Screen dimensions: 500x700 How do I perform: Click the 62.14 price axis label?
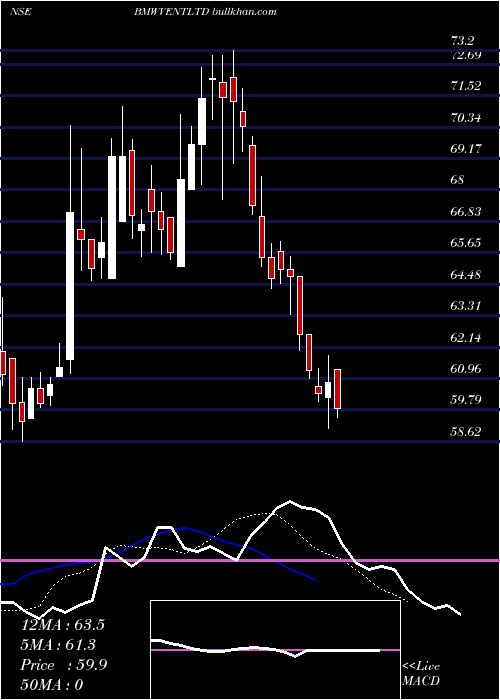click(x=466, y=338)
